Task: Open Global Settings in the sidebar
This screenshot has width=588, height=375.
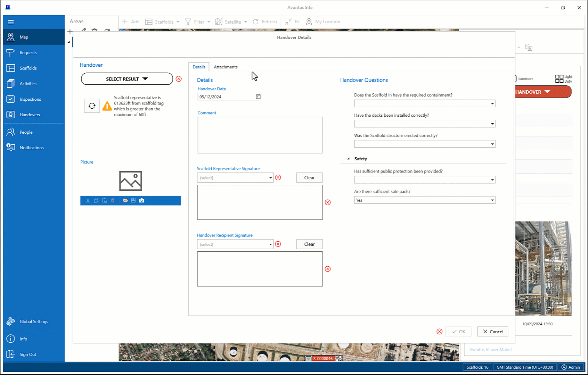Action: [34, 322]
